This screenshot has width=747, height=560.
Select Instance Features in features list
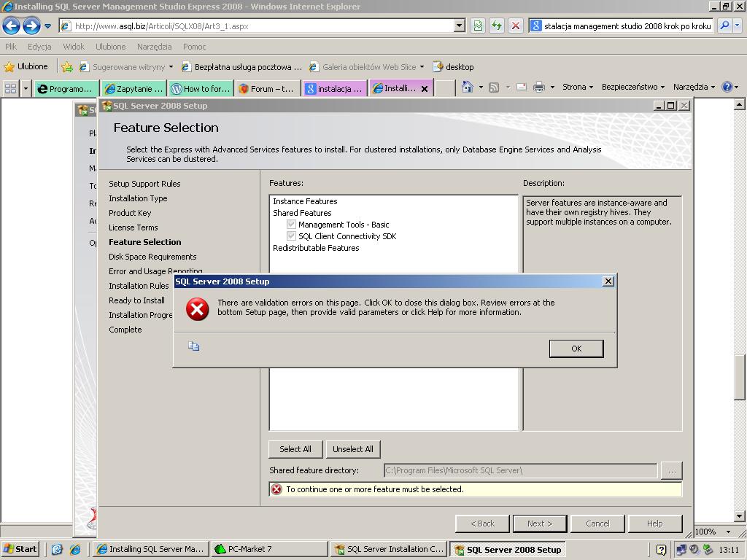pos(305,201)
